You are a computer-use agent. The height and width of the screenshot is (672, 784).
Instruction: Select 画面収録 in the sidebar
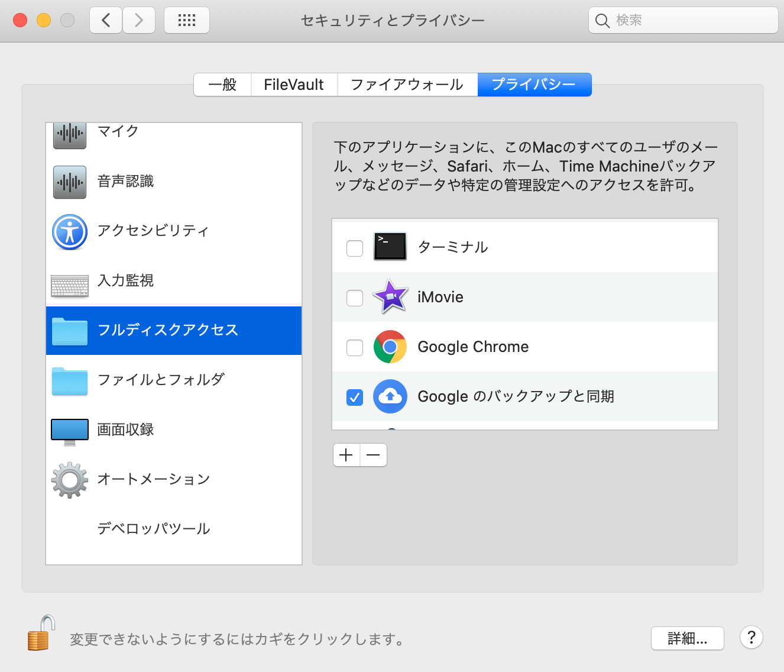tap(174, 430)
